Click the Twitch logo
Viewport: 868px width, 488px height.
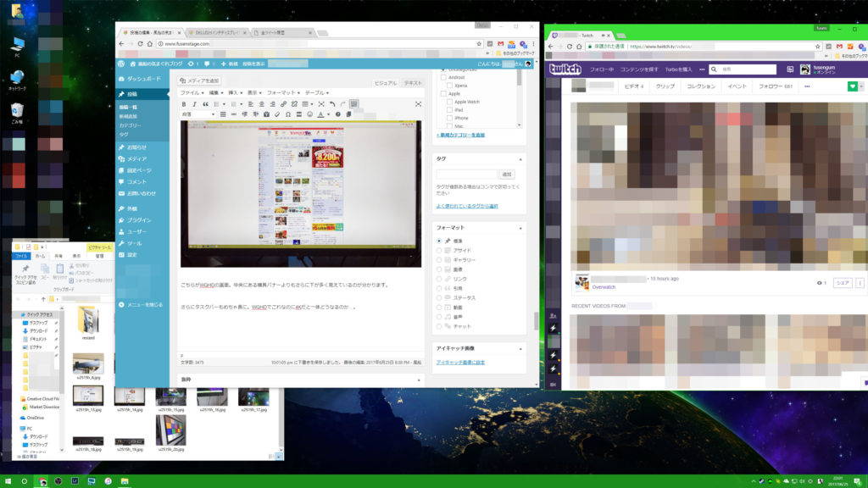(x=565, y=69)
